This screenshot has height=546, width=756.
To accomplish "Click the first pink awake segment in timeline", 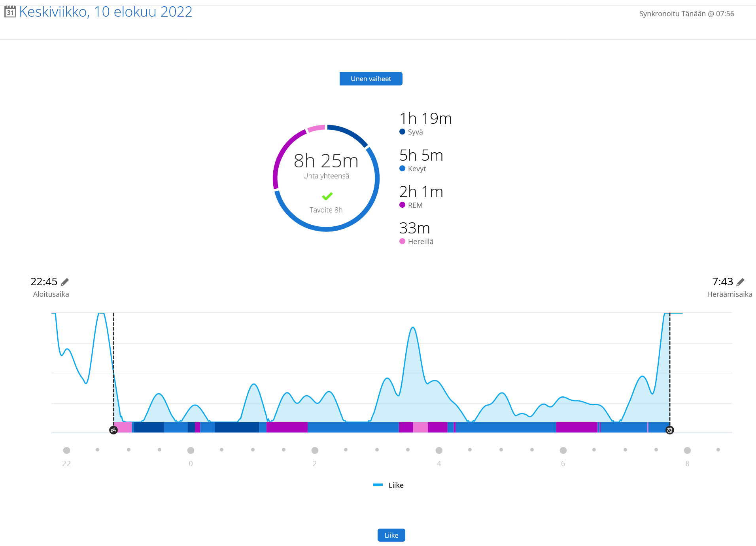I will click(x=123, y=427).
